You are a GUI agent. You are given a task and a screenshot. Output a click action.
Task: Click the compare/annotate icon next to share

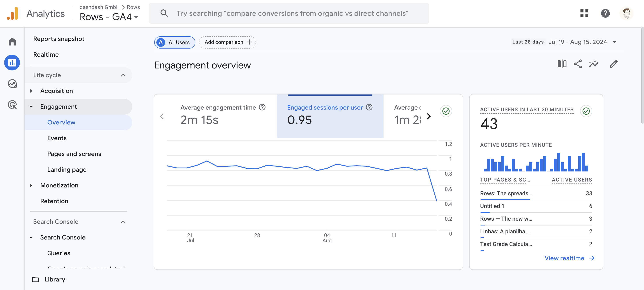pos(594,64)
